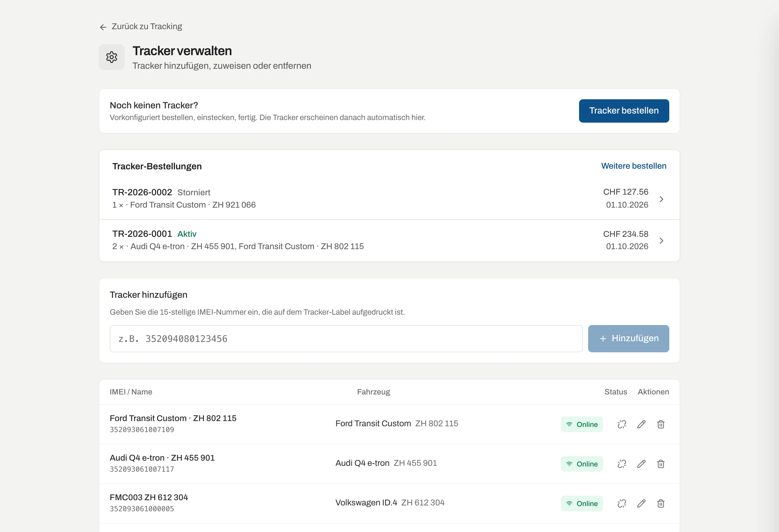Click the Online status of Ford Transit Custom

582,424
